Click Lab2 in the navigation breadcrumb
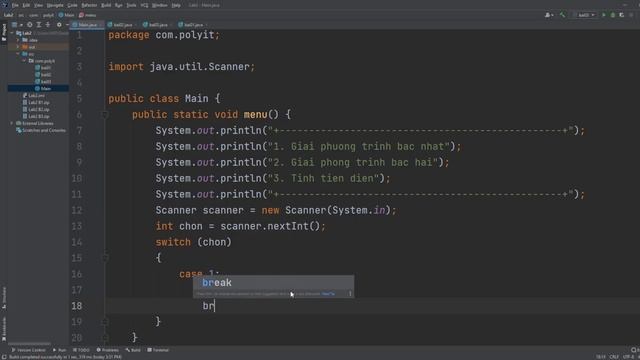 pyautogui.click(x=9, y=15)
